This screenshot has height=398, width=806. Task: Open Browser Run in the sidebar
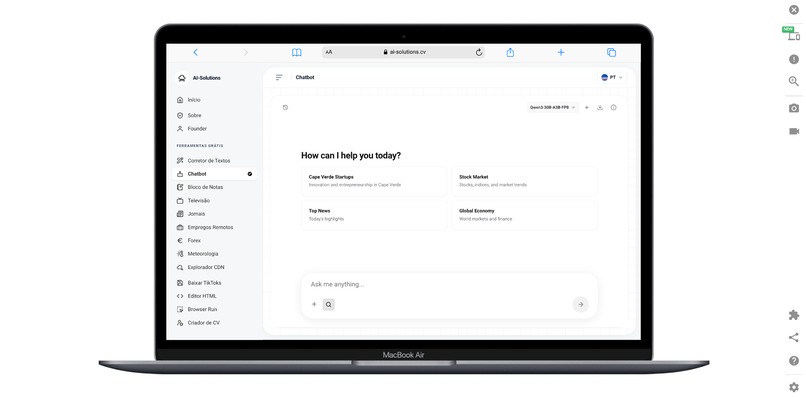pyautogui.click(x=215, y=310)
